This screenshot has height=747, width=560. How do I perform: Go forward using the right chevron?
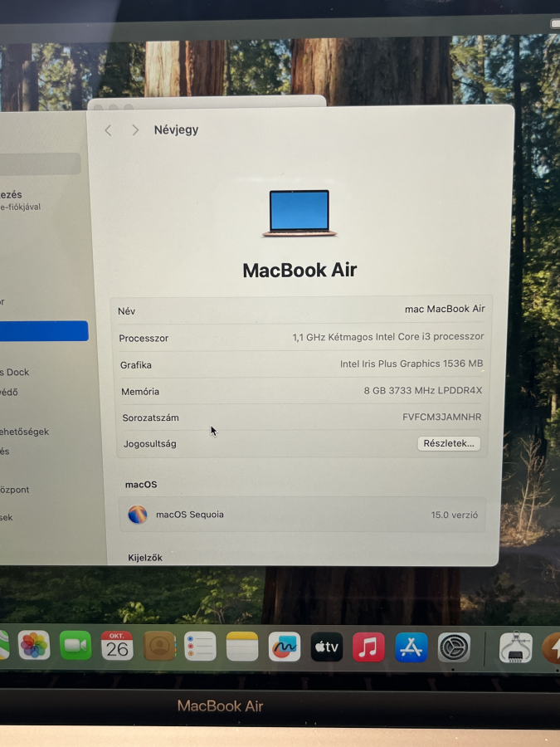(135, 130)
